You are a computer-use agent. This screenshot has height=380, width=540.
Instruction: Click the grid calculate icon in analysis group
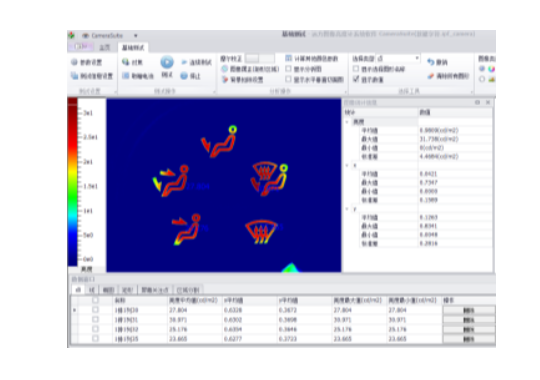pos(289,58)
